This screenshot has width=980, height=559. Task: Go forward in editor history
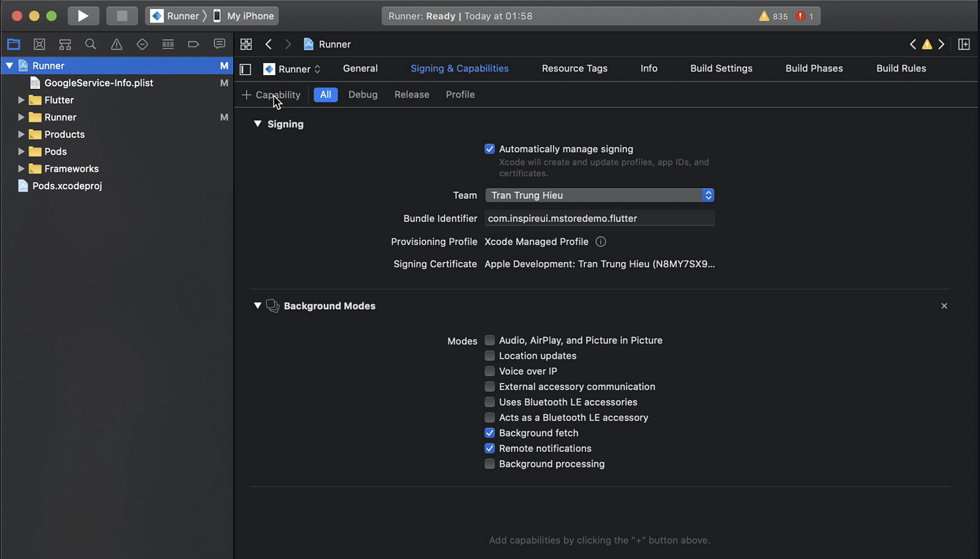tap(288, 44)
